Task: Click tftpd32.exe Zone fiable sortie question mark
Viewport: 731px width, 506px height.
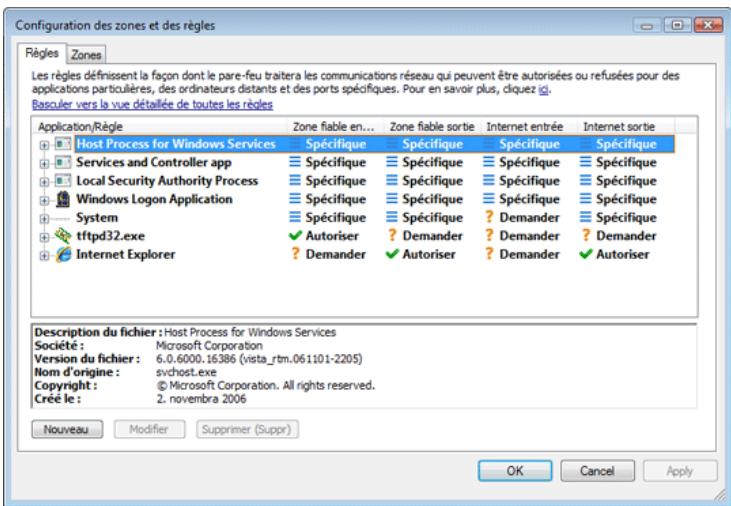Action: (392, 236)
